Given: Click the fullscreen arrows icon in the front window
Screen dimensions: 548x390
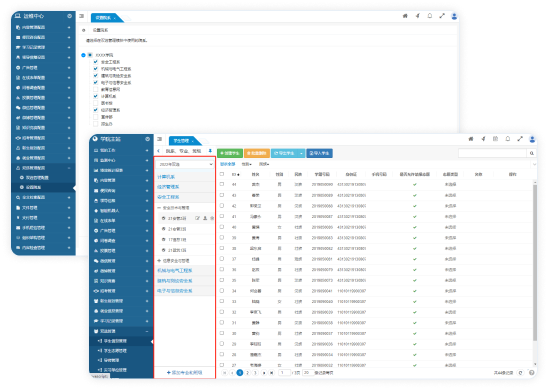Looking at the screenshot, I should point(520,139).
